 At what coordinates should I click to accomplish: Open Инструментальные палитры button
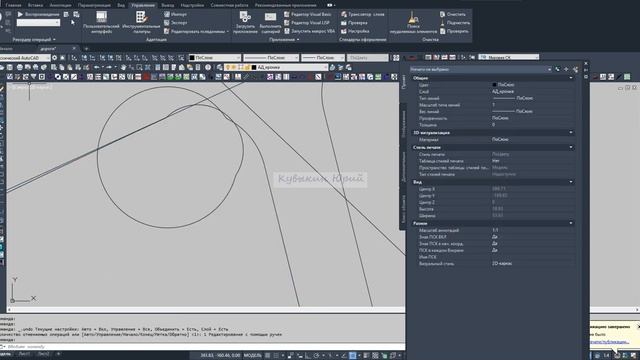[x=141, y=22]
